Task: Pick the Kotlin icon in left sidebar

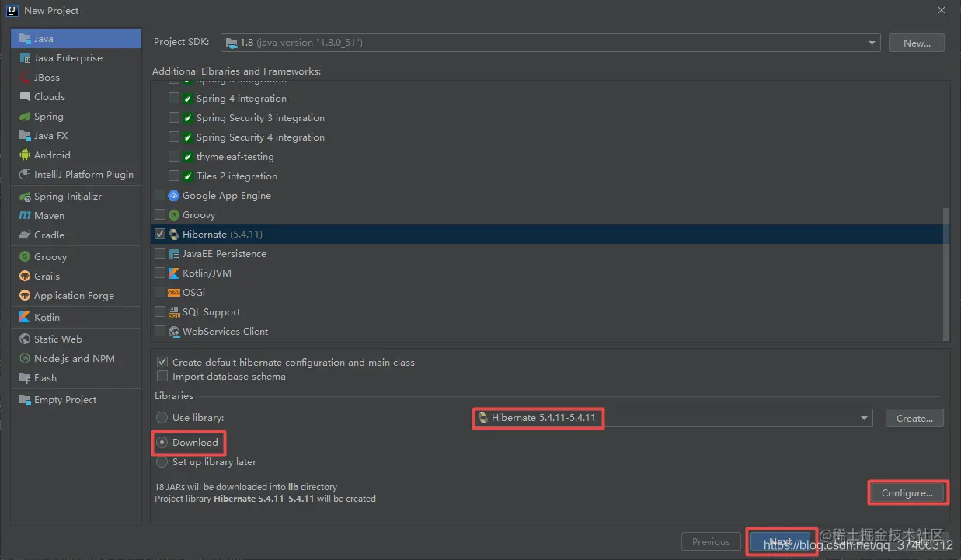Action: [25, 317]
